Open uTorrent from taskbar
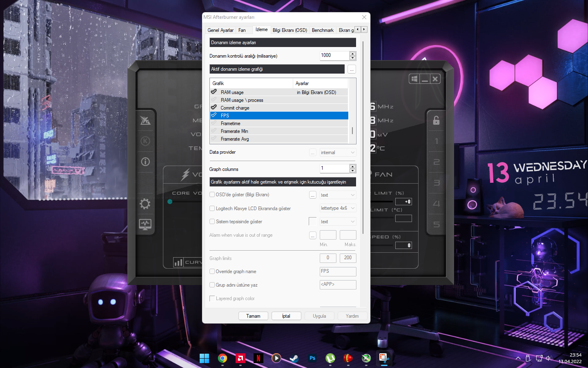Screen dimensions: 588x368 tap(330, 358)
